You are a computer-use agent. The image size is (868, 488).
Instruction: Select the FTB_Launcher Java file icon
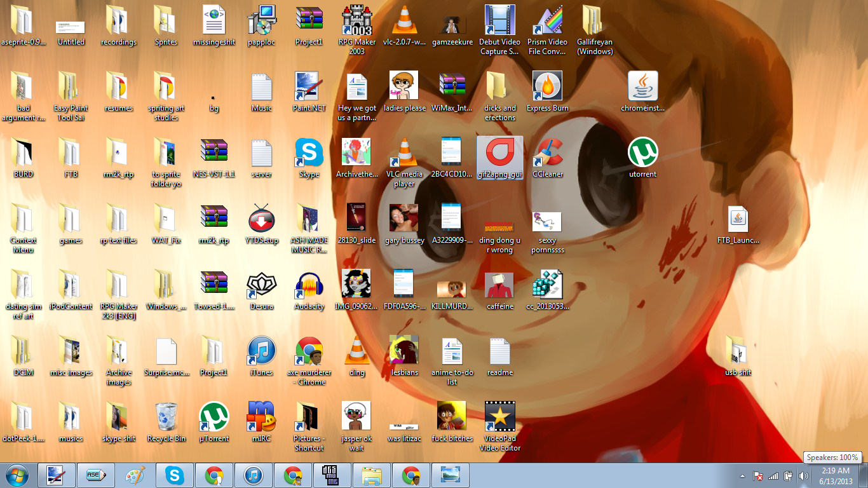(738, 219)
